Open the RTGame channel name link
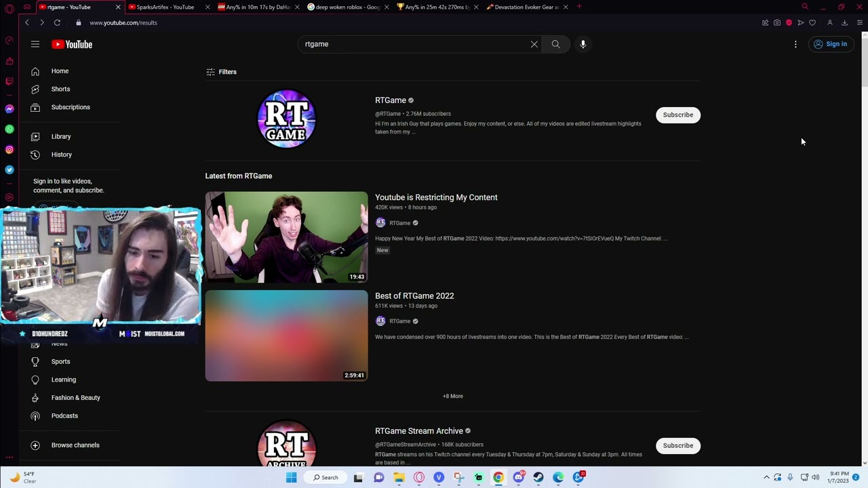Screen dimensions: 868x488 coord(391,100)
